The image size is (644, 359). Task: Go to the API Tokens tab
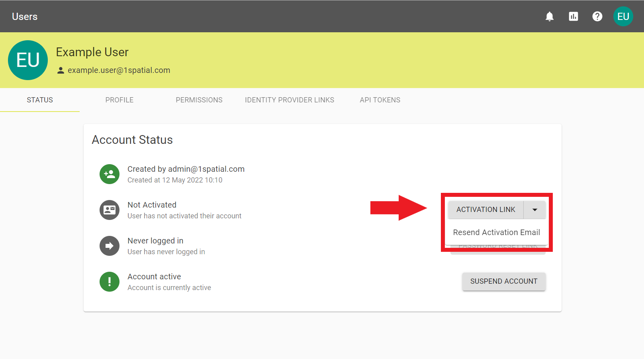click(x=380, y=100)
